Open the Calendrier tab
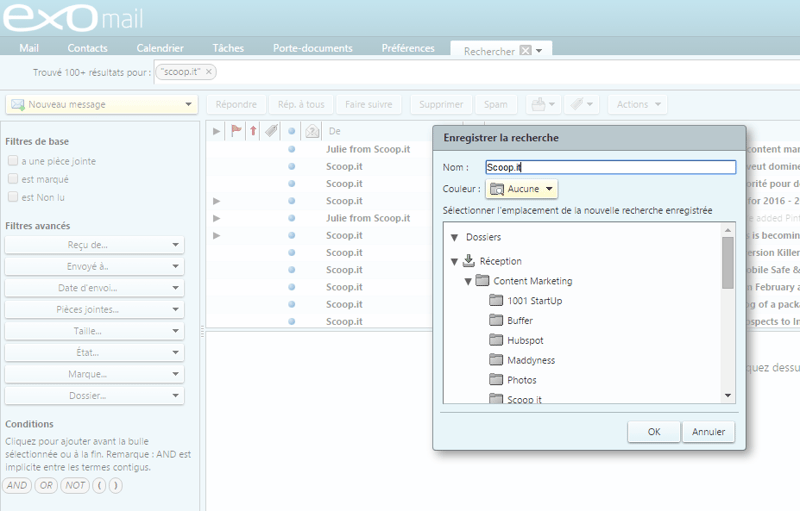The image size is (800, 511). [160, 48]
